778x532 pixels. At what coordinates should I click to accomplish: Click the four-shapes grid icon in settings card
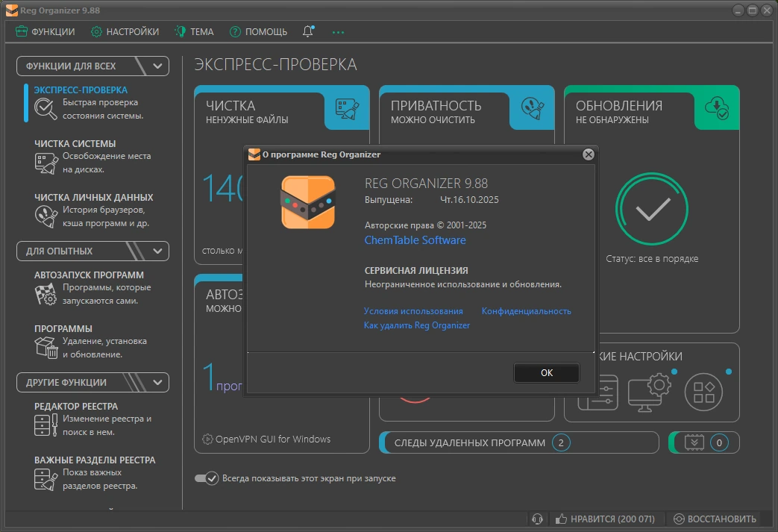click(x=703, y=392)
